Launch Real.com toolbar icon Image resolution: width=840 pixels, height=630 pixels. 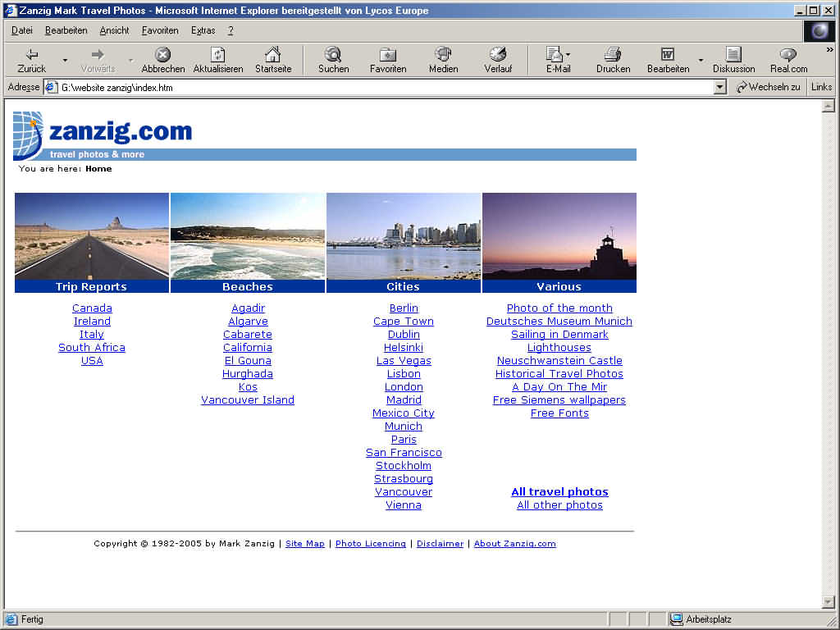pyautogui.click(x=787, y=55)
